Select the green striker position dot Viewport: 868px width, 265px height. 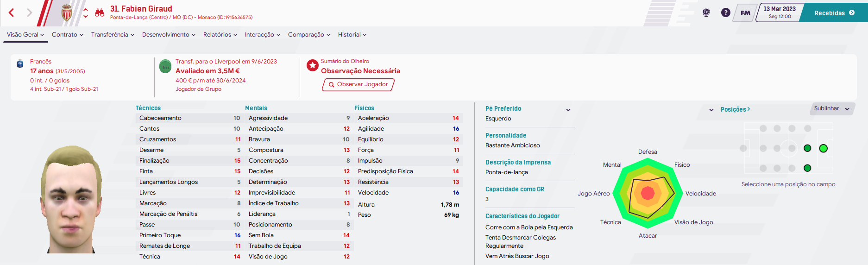point(823,148)
